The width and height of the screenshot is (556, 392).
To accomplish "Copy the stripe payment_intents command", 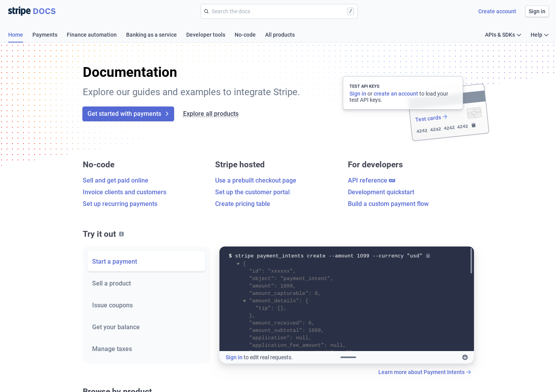I will coord(428,255).
